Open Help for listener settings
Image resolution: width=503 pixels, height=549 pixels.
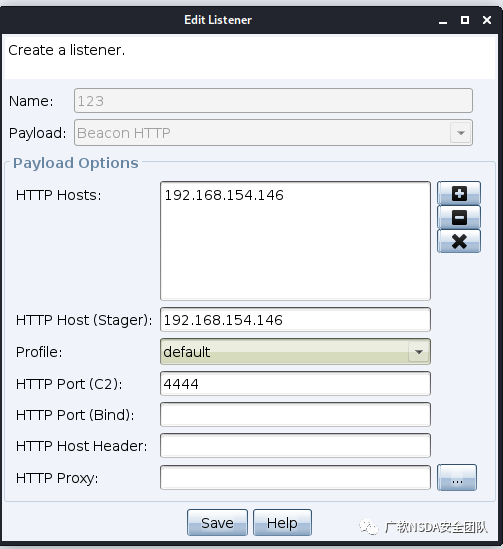[x=282, y=523]
